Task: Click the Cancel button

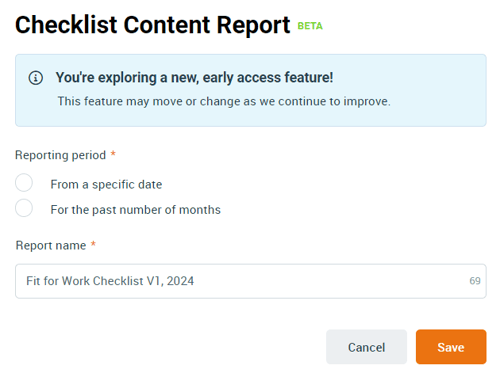Action: point(366,347)
